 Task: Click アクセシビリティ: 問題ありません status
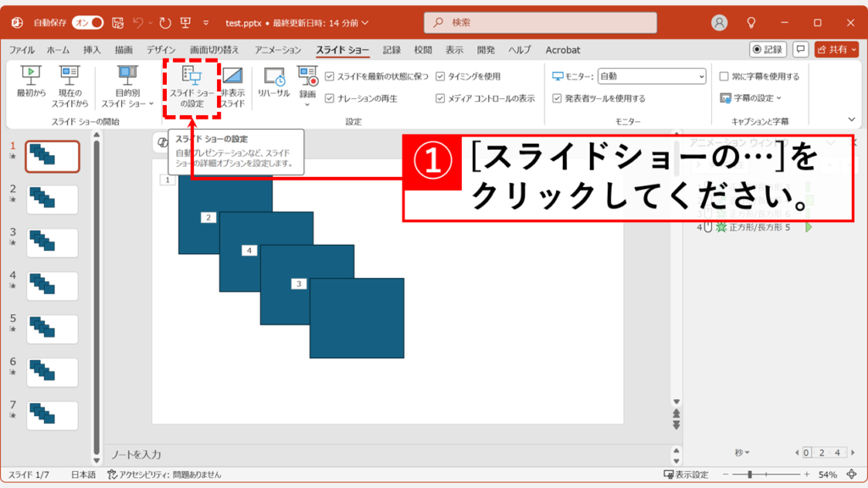(x=164, y=474)
